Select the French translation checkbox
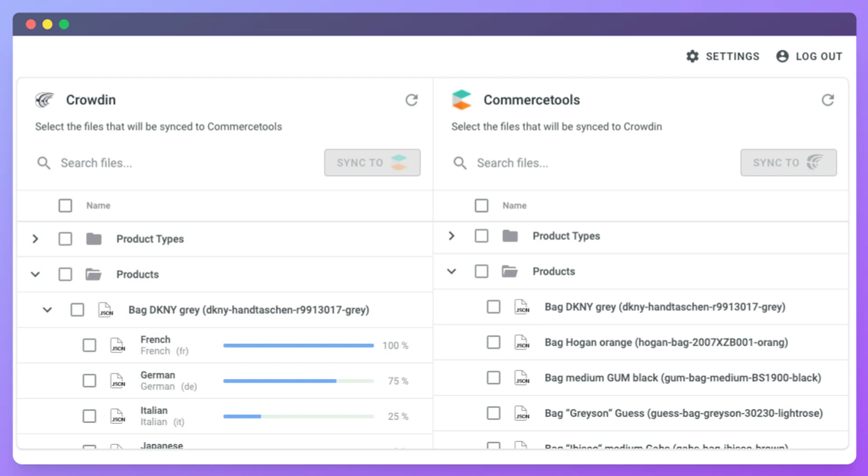This screenshot has width=868, height=476. tap(90, 345)
